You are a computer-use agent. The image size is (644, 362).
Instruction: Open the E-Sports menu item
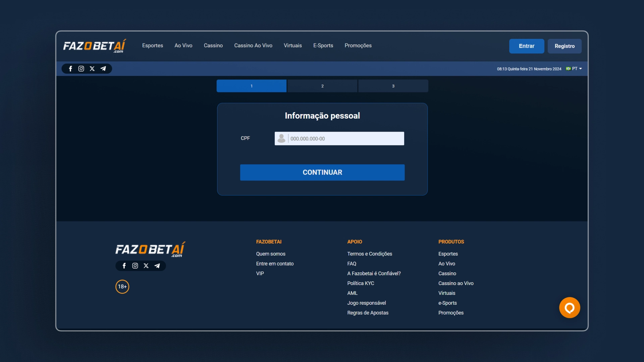tap(323, 46)
